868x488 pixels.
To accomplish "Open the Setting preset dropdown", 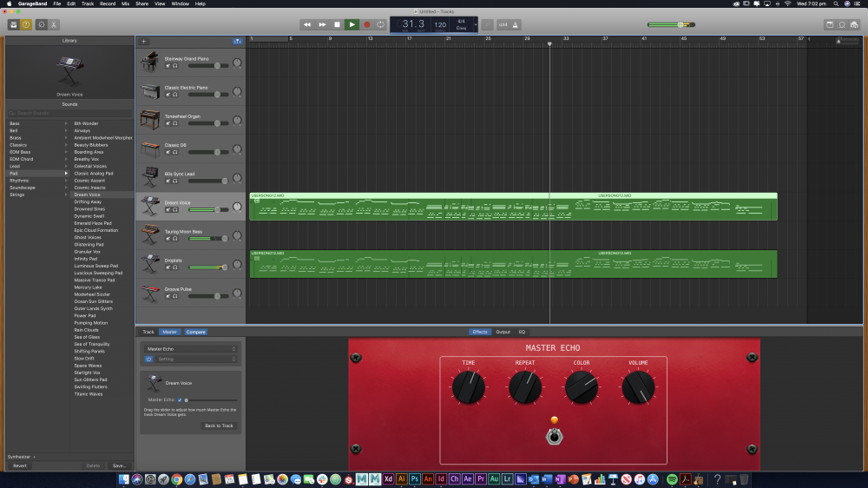I will [x=196, y=359].
